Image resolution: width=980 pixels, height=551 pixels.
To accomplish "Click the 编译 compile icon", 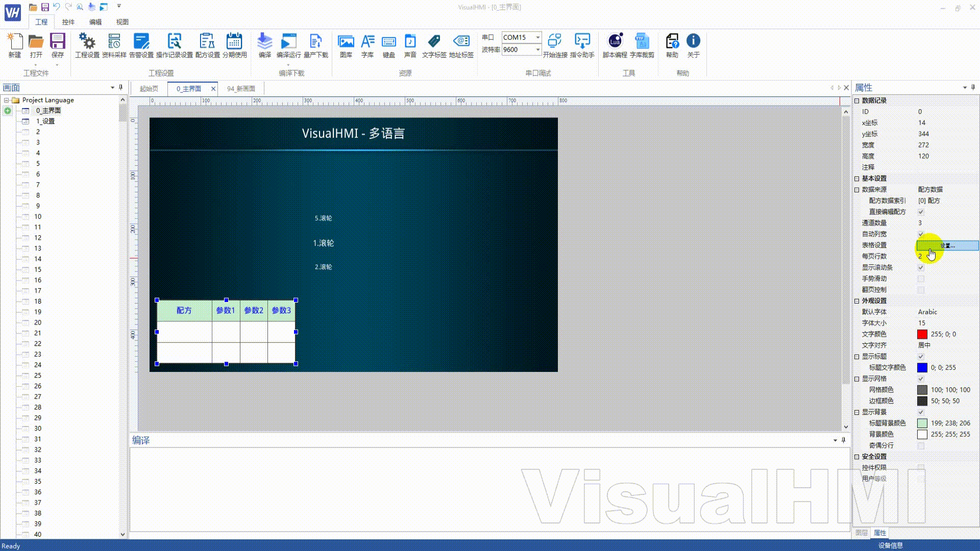I will pos(264,45).
